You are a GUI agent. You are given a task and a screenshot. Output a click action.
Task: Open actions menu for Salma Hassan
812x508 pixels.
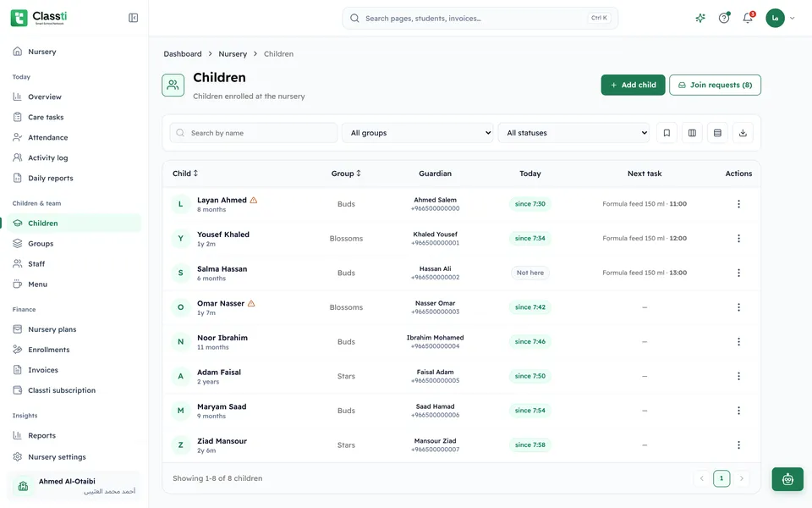(x=738, y=273)
